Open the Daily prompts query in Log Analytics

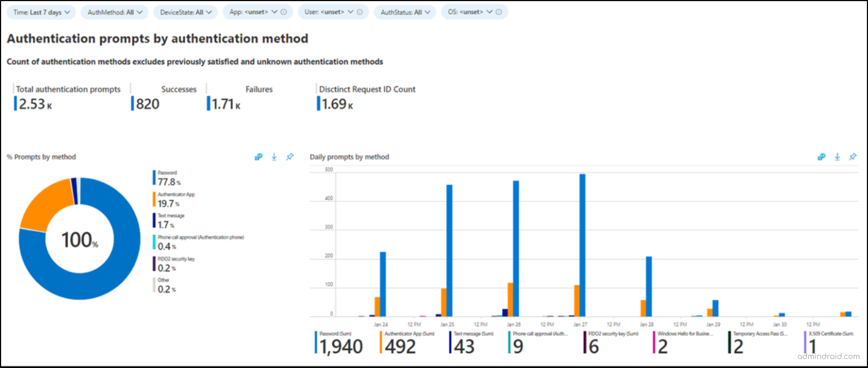(x=821, y=157)
